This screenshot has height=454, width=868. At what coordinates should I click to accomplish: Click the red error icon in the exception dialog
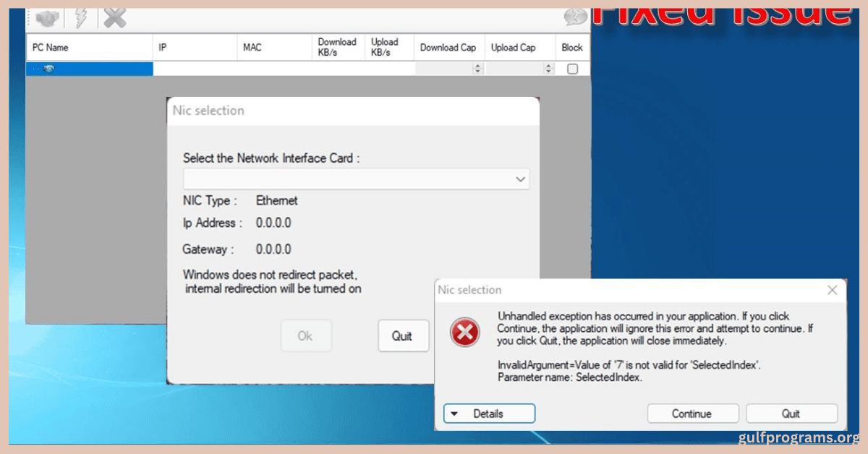click(464, 333)
